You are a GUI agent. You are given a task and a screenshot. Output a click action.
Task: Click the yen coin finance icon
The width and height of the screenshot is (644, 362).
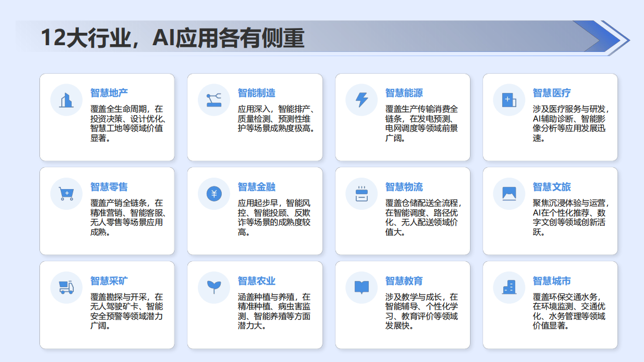click(x=213, y=193)
